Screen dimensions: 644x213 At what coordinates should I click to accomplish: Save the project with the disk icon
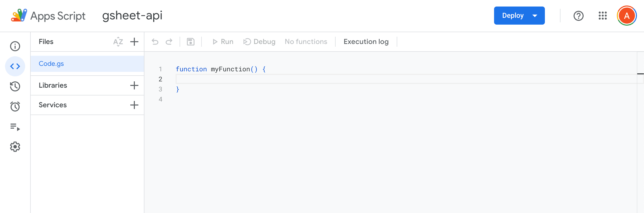[x=191, y=42]
